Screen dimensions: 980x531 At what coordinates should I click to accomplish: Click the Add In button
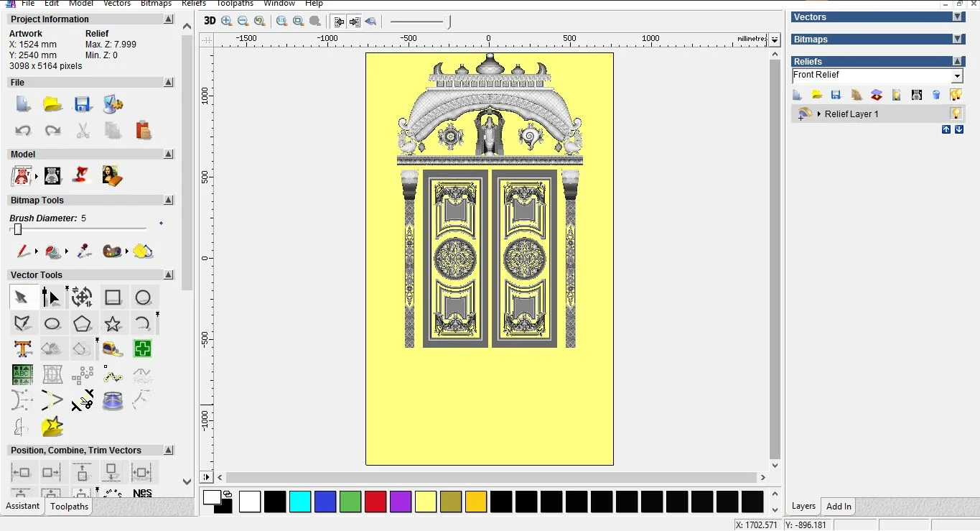[x=838, y=507]
